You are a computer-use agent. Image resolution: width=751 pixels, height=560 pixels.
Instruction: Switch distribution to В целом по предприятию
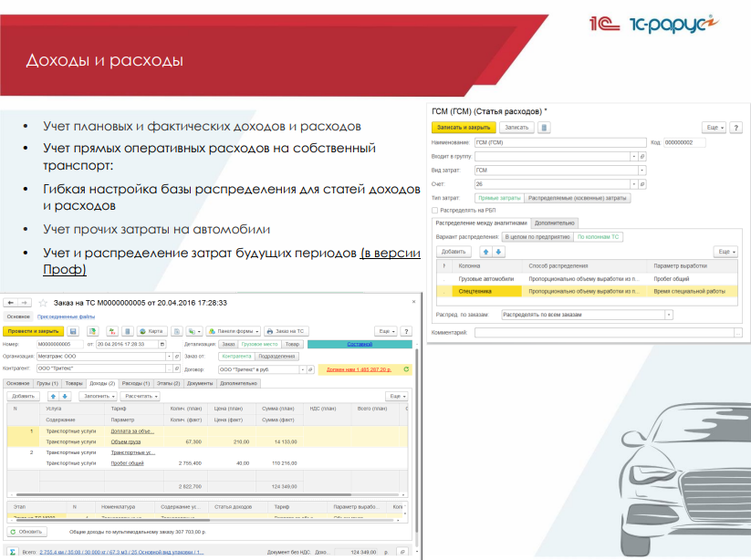[x=536, y=236]
